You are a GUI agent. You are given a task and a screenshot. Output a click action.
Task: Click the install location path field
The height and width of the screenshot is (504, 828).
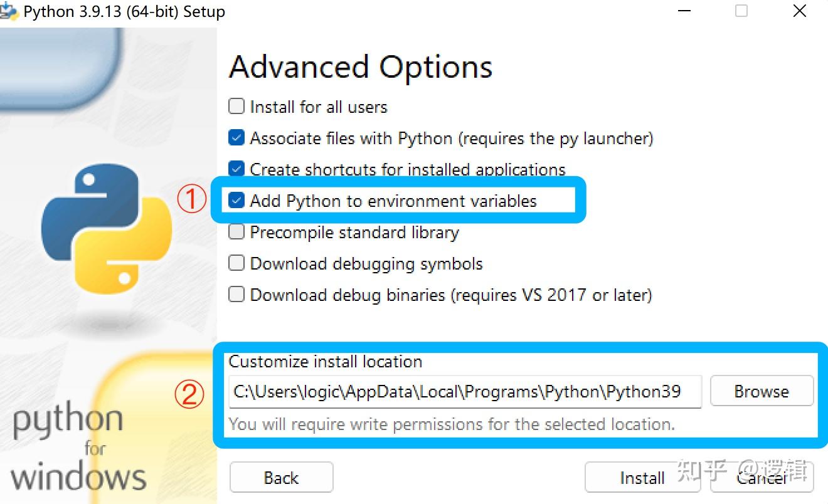(464, 392)
